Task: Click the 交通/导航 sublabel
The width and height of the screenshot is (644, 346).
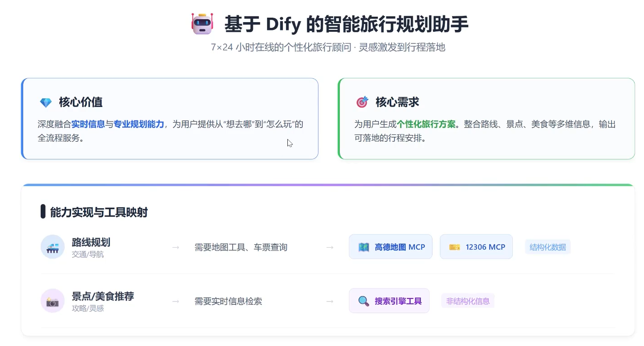Action: tap(88, 255)
